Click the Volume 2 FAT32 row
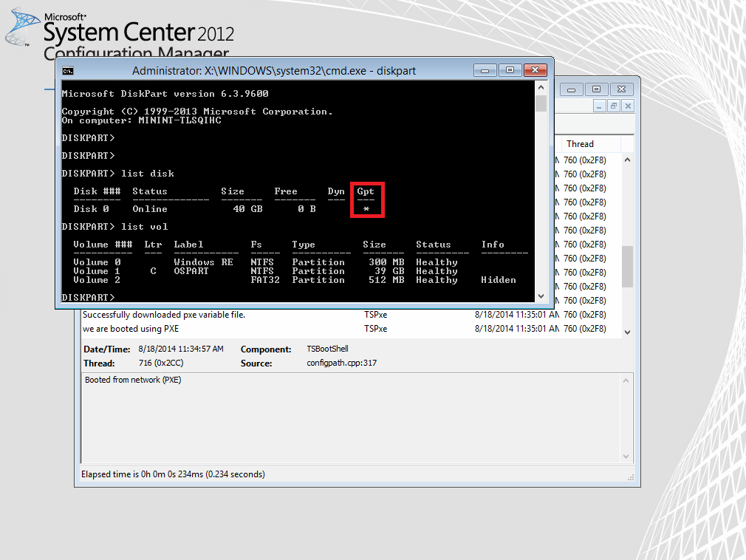Viewport: 746px width, 560px height. (295, 280)
